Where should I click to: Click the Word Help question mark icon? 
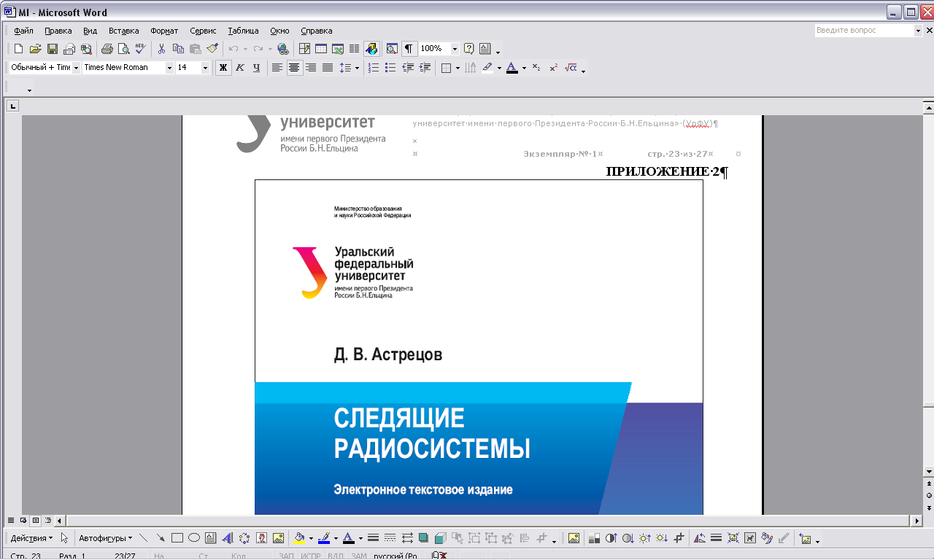coord(468,49)
